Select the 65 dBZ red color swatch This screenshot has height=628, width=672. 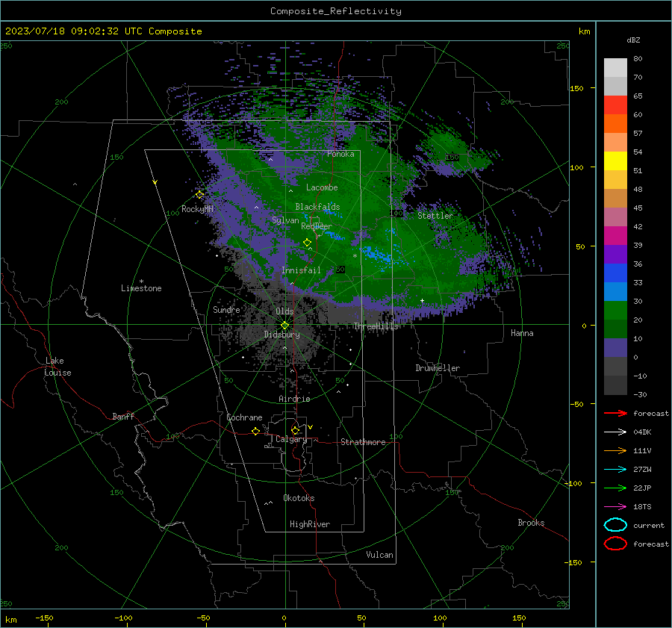point(615,105)
